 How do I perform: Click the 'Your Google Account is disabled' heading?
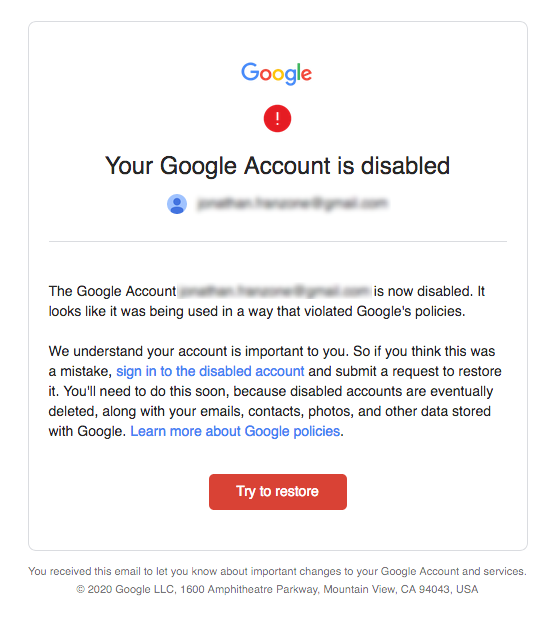tap(277, 166)
